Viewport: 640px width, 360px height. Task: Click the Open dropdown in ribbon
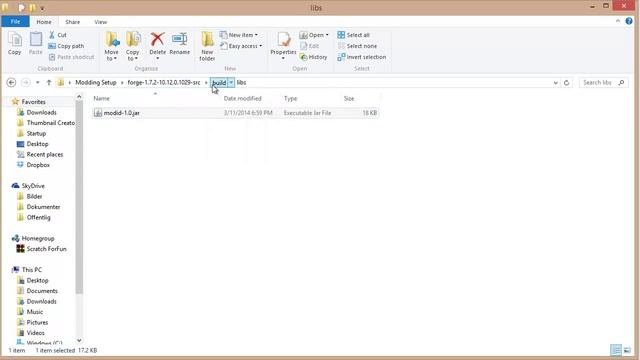(x=314, y=35)
